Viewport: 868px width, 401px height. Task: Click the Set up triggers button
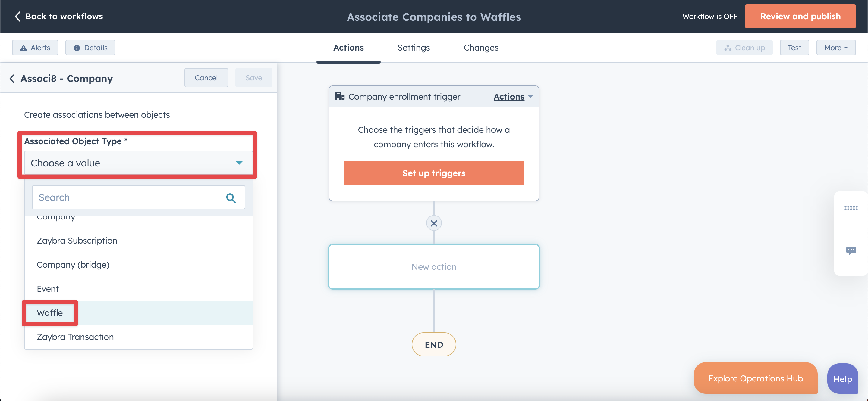click(434, 173)
